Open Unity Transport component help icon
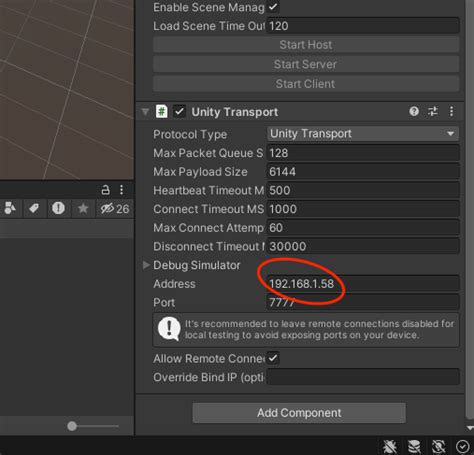This screenshot has height=455, width=474. 414,111
